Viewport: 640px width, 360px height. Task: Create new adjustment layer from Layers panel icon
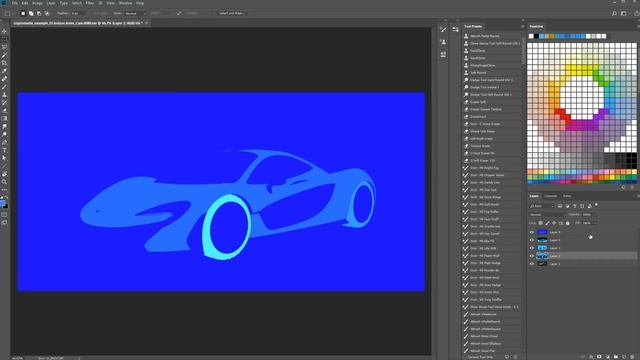click(607, 357)
